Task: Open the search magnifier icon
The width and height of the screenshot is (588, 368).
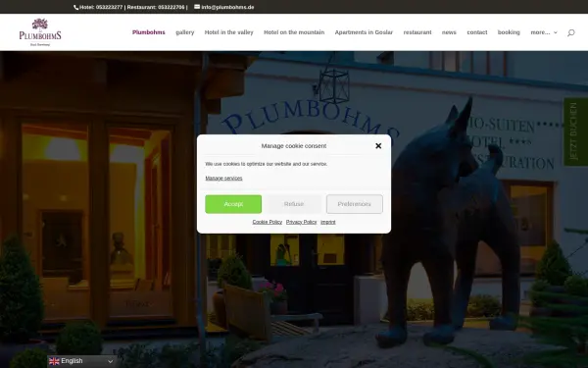Action: 570,32
